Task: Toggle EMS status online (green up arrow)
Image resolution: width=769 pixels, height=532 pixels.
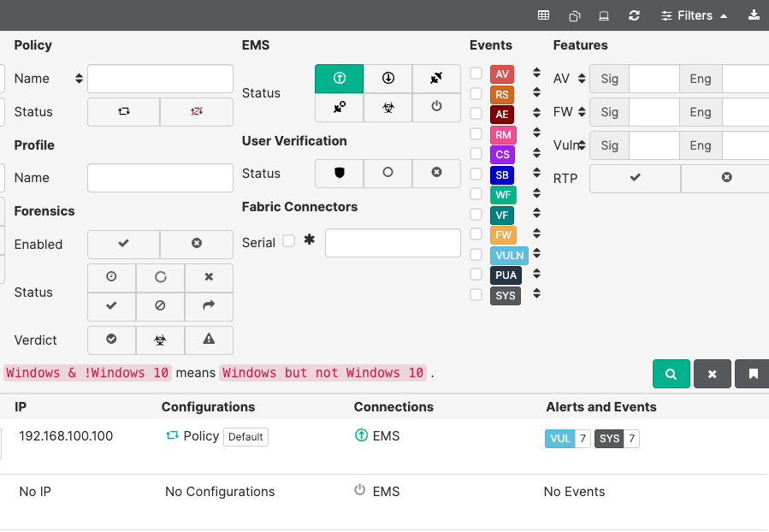Action: click(340, 79)
